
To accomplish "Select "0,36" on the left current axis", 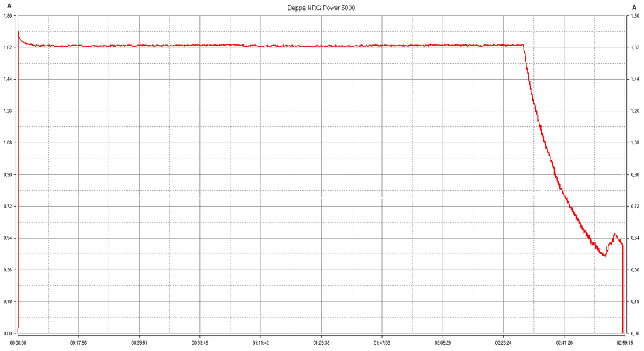I will click(x=8, y=270).
